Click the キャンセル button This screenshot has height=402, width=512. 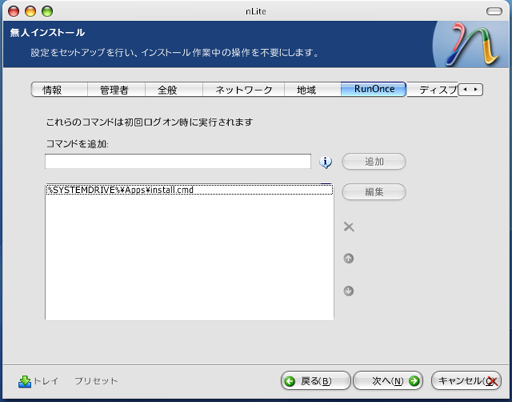[x=466, y=381]
